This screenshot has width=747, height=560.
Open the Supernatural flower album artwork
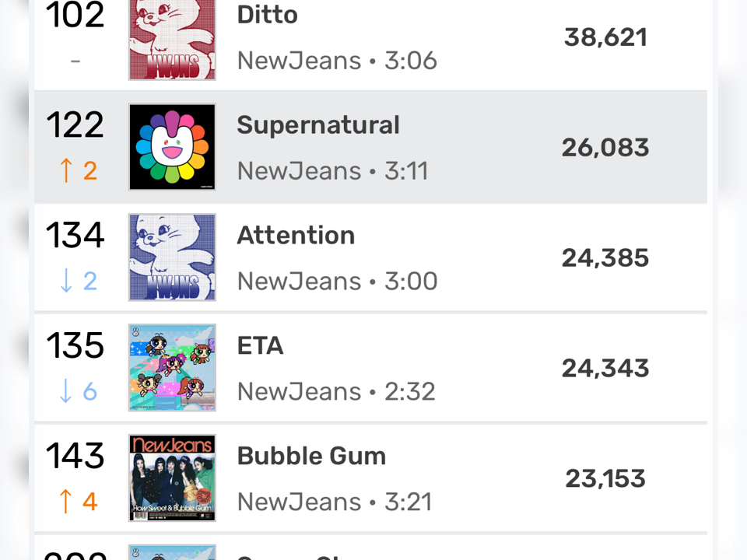(x=172, y=147)
